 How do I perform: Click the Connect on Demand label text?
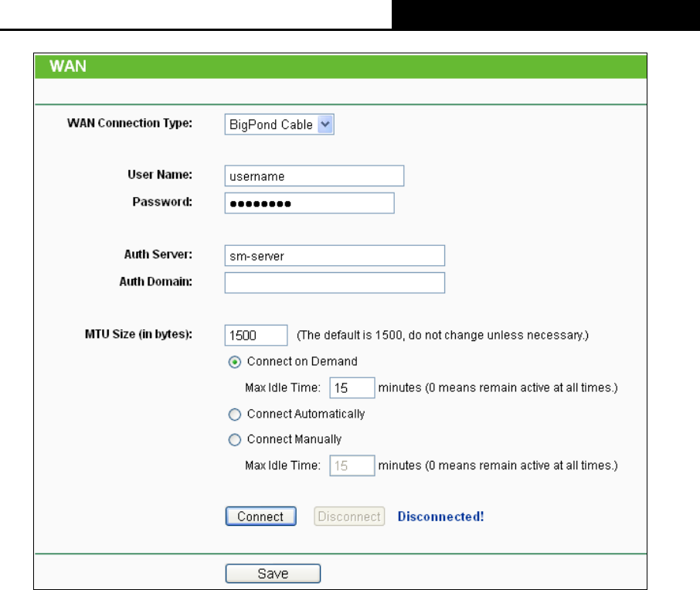coord(302,361)
